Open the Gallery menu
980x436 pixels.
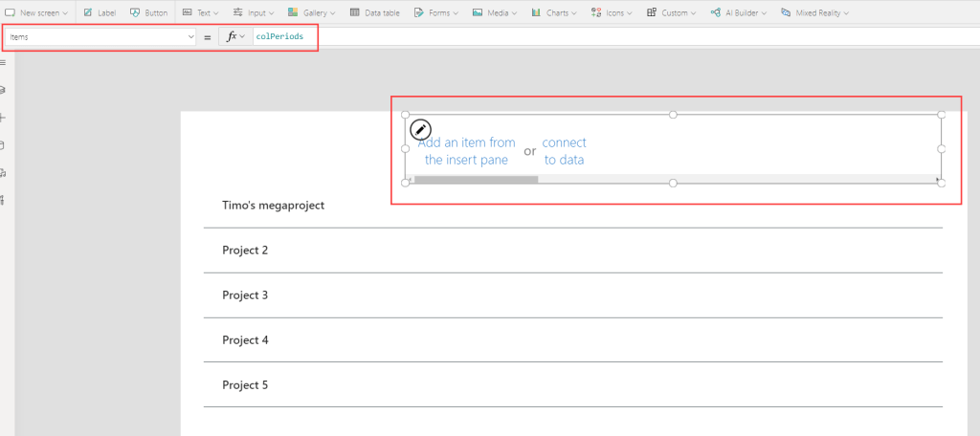pyautogui.click(x=309, y=13)
